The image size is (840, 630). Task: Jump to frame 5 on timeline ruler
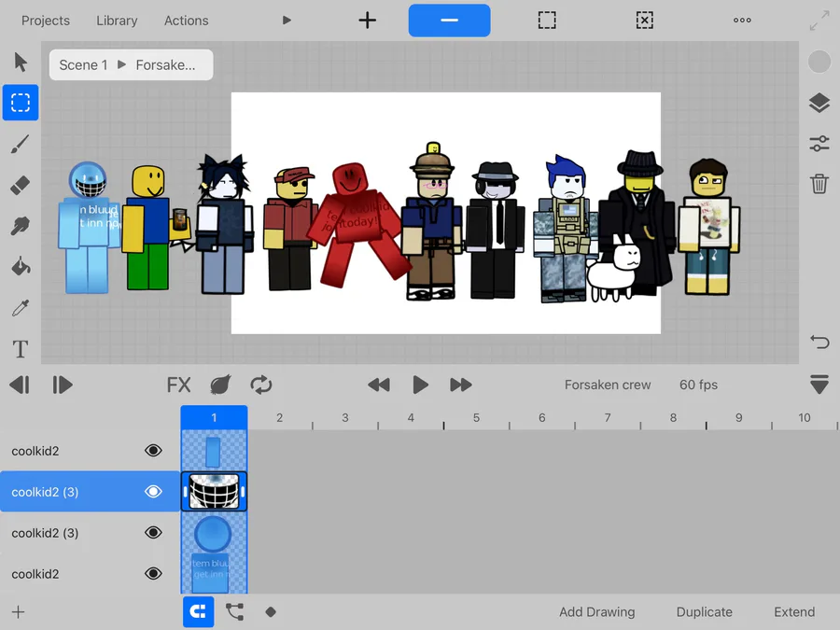point(476,418)
